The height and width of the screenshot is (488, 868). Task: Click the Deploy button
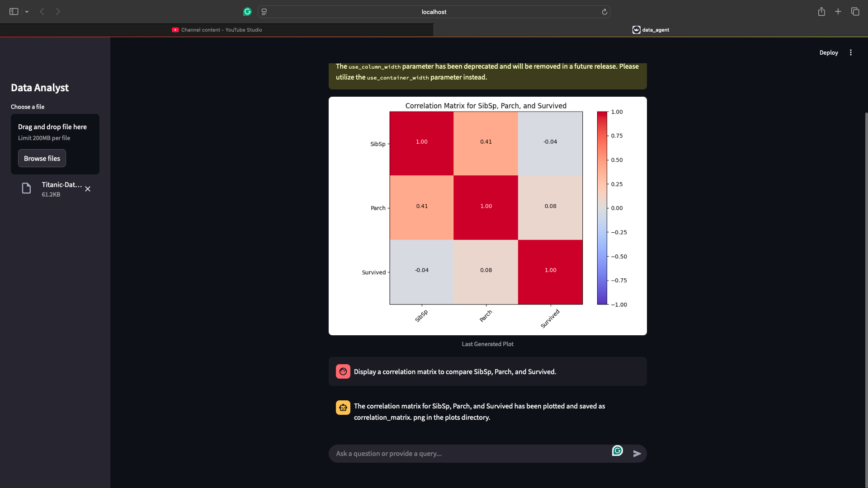coord(828,53)
